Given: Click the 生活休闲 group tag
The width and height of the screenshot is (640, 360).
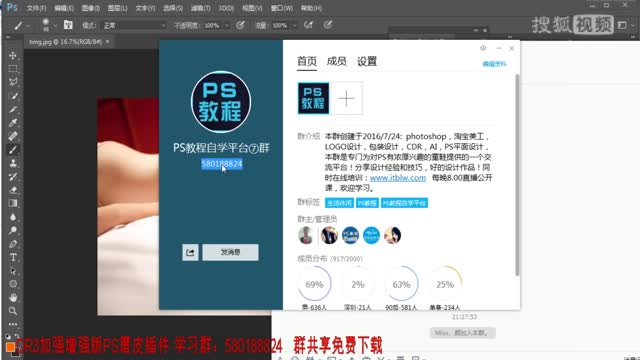Looking at the screenshot, I should pos(339,203).
